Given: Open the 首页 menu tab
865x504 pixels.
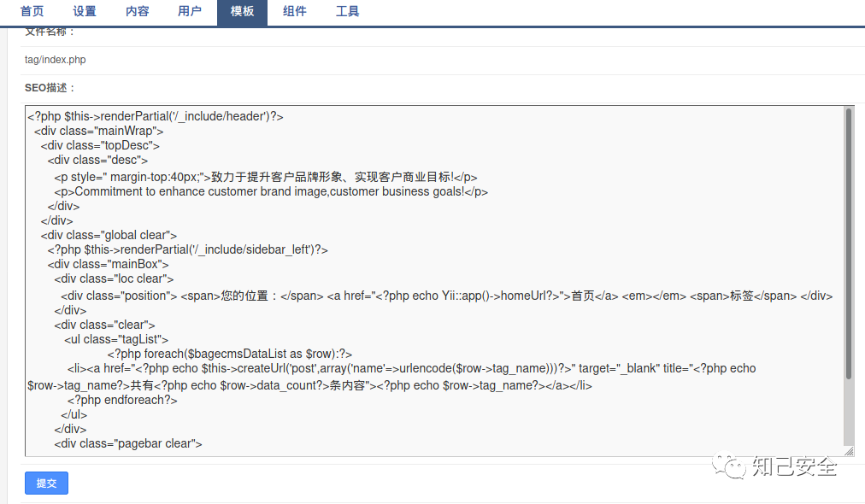Looking at the screenshot, I should coord(32,12).
